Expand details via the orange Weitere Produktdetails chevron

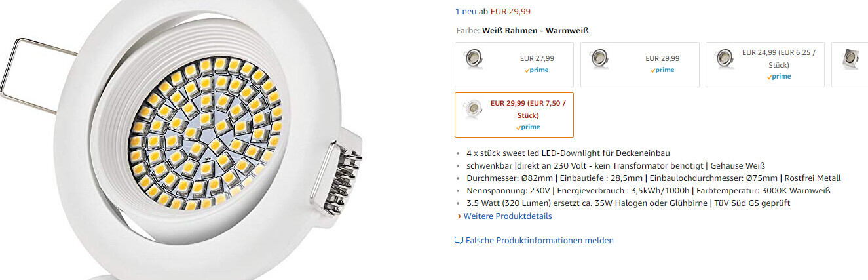coord(459,216)
